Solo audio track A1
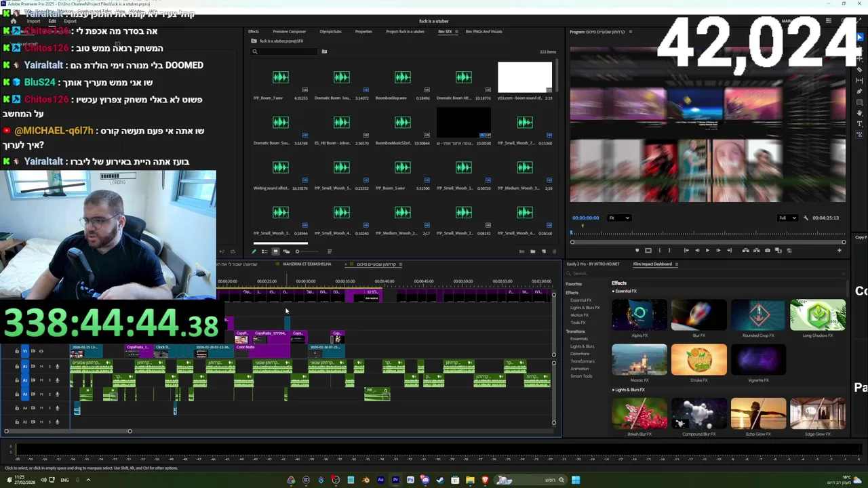This screenshot has width=868, height=488. [50, 367]
